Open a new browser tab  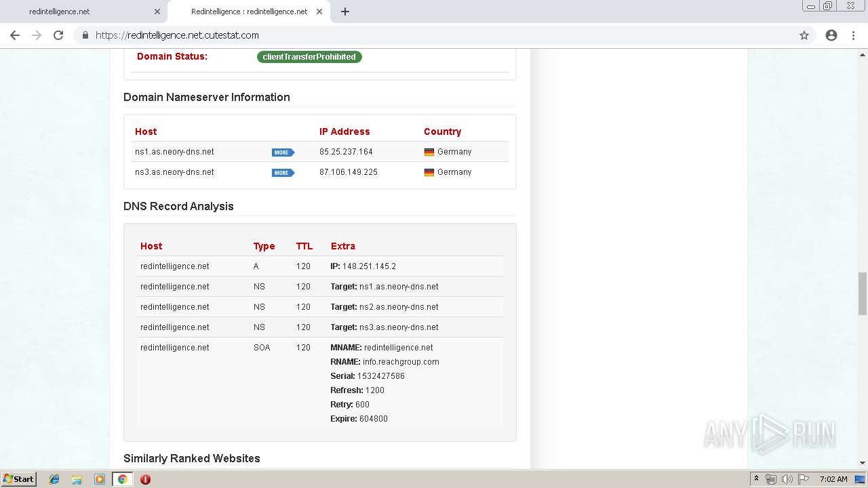pyautogui.click(x=345, y=12)
